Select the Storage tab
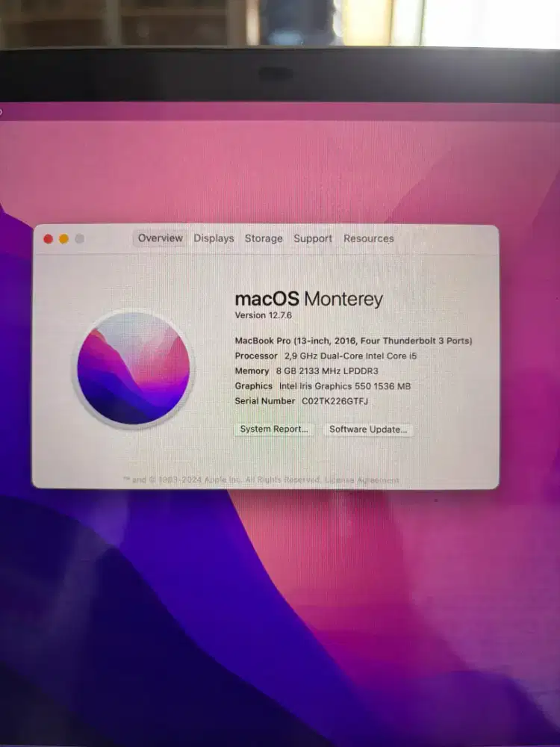Viewport: 560px width, 747px height. pos(264,238)
